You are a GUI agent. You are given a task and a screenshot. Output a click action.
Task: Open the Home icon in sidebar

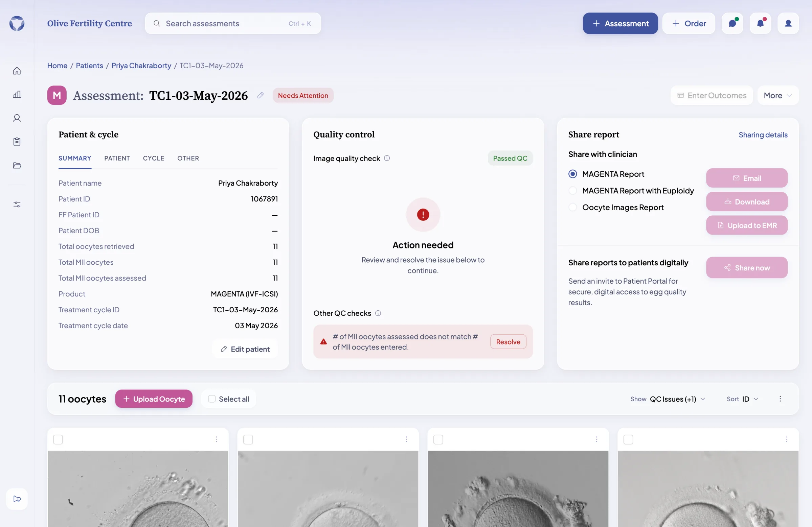(17, 71)
